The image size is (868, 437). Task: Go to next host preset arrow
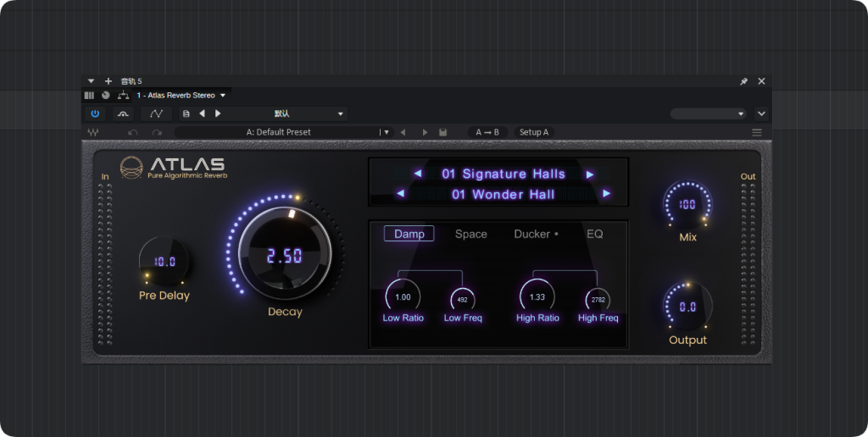[218, 113]
